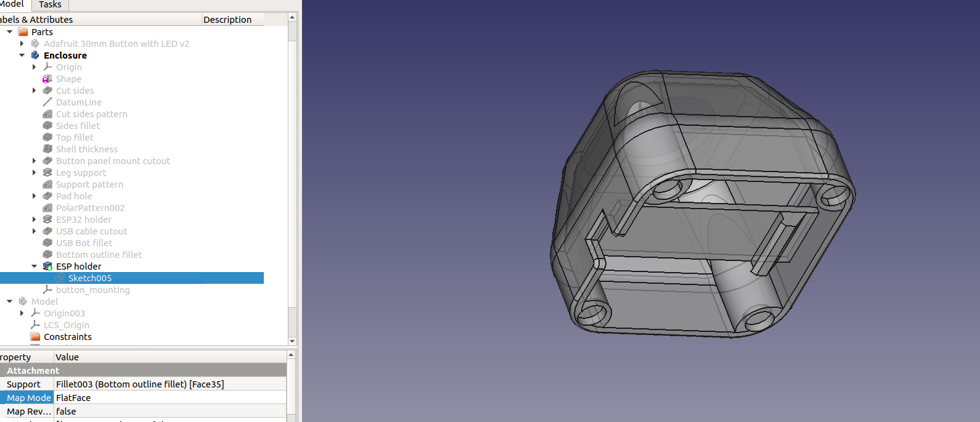
Task: Expand the Origin item under Enclosure
Action: [x=34, y=67]
